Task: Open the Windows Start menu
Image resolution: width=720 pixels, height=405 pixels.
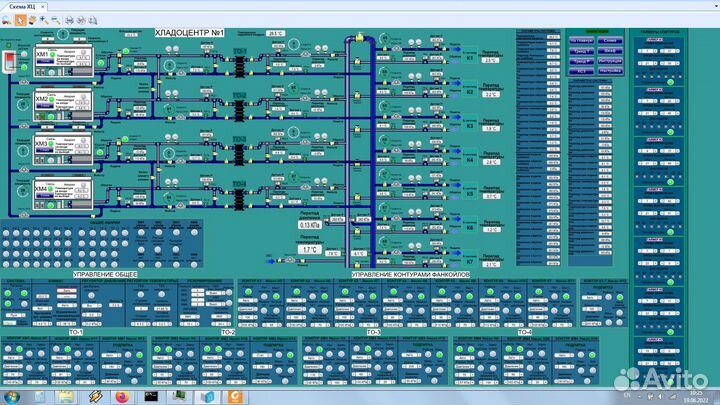Action: pyautogui.click(x=13, y=396)
